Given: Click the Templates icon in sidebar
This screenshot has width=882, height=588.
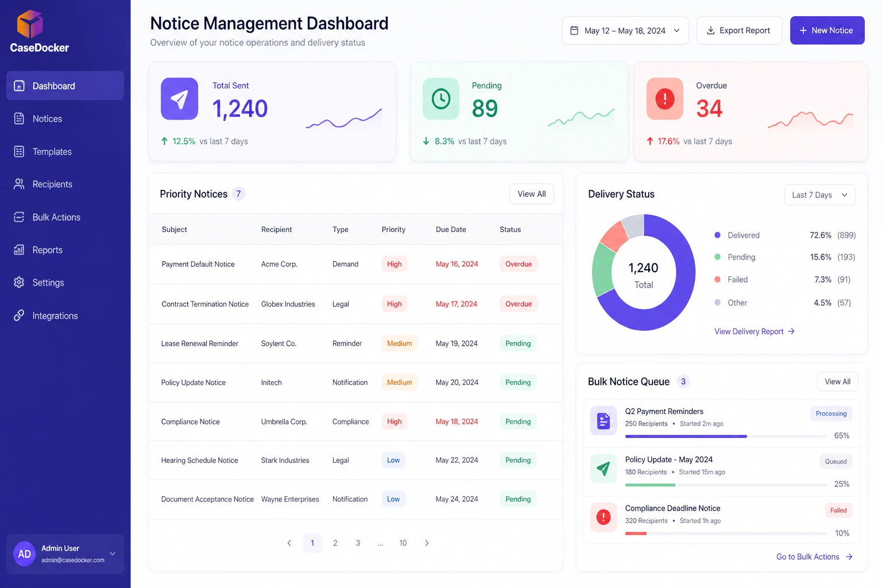Looking at the screenshot, I should click(19, 152).
